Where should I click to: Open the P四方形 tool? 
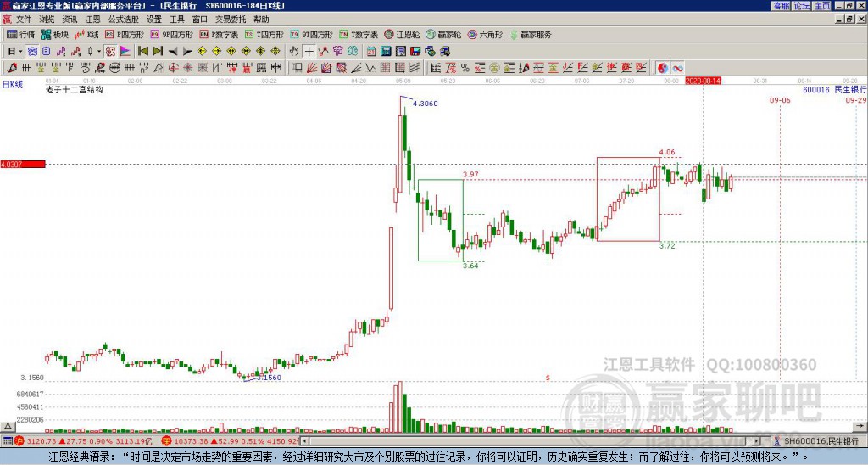click(x=125, y=34)
